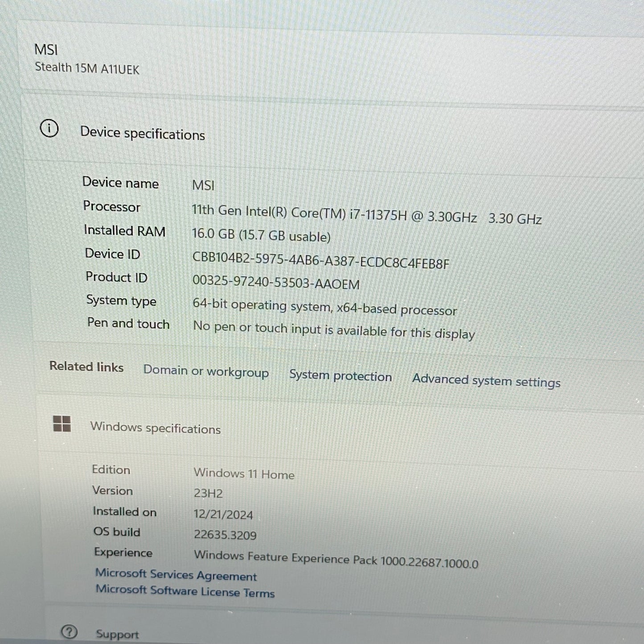
Task: Click the MSI heading at top
Action: tap(46, 49)
